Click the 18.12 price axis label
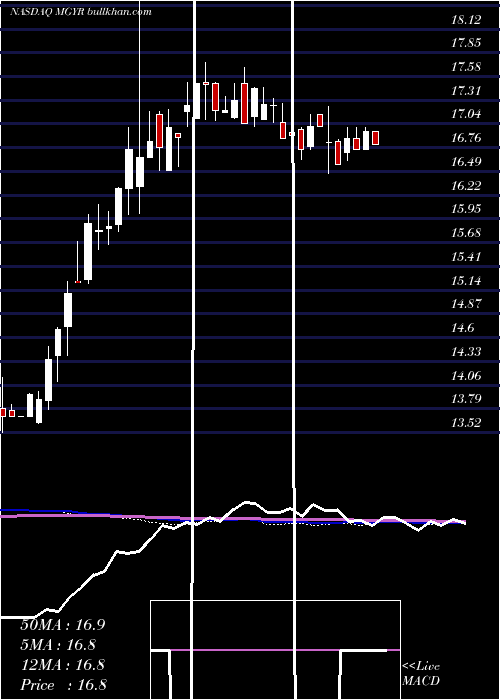Image resolution: width=500 pixels, height=700 pixels. click(x=467, y=20)
